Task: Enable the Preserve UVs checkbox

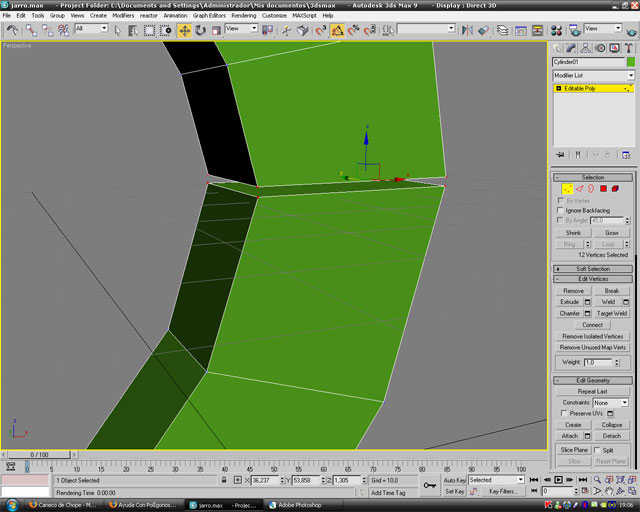Action: point(564,413)
